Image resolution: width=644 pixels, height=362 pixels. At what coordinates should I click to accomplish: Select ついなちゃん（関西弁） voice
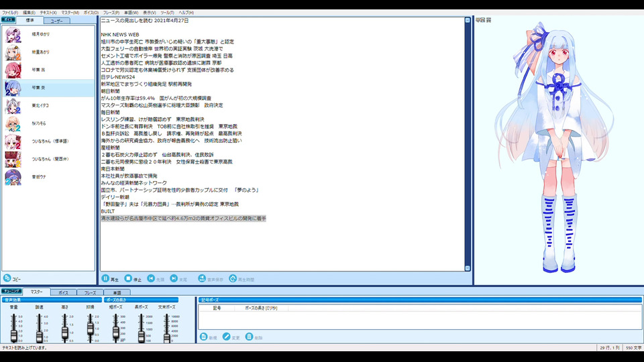(13, 160)
